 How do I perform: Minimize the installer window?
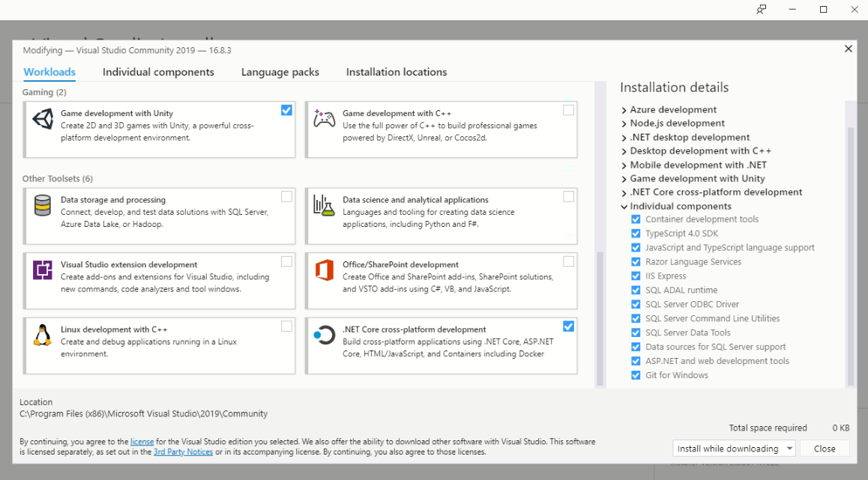[793, 10]
